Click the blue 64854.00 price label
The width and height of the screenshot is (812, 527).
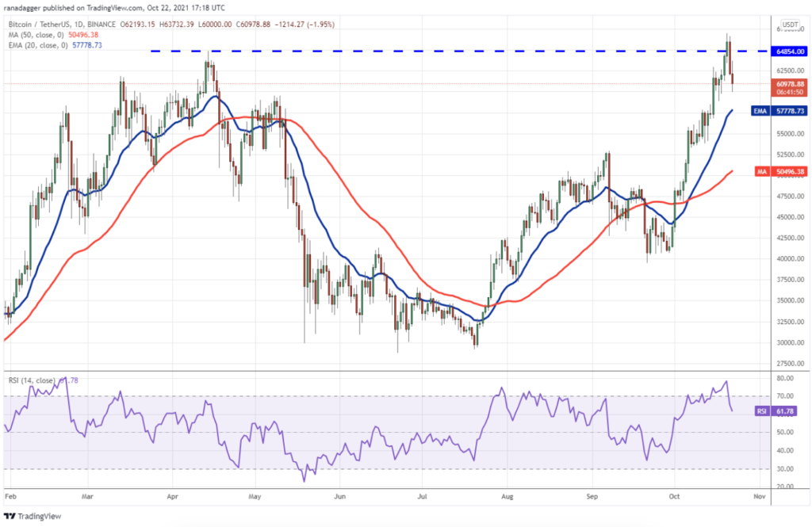coord(790,52)
